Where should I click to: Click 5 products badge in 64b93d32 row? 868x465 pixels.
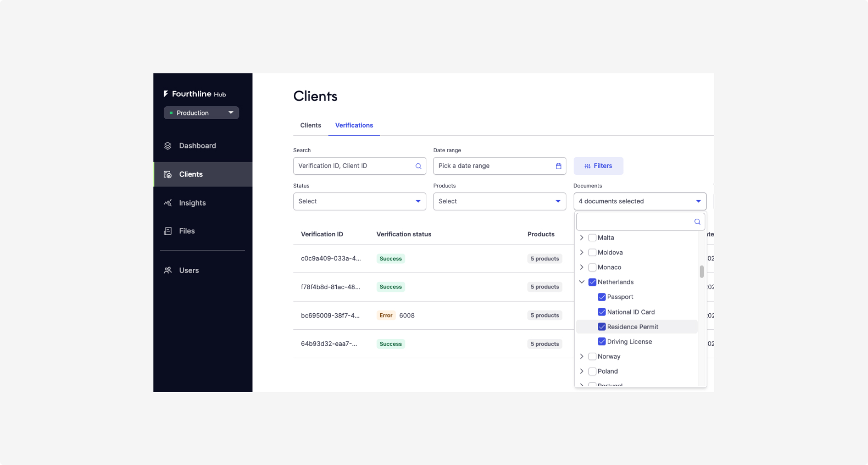pyautogui.click(x=544, y=344)
